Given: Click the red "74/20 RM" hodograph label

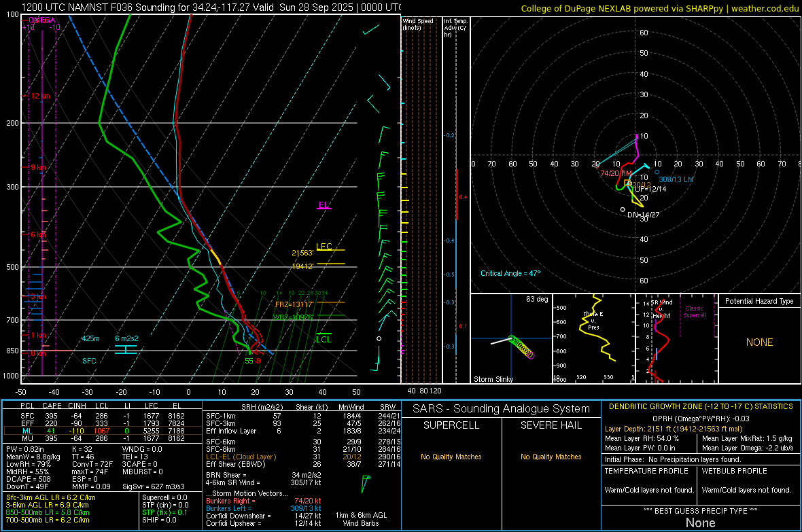Looking at the screenshot, I should point(616,173).
